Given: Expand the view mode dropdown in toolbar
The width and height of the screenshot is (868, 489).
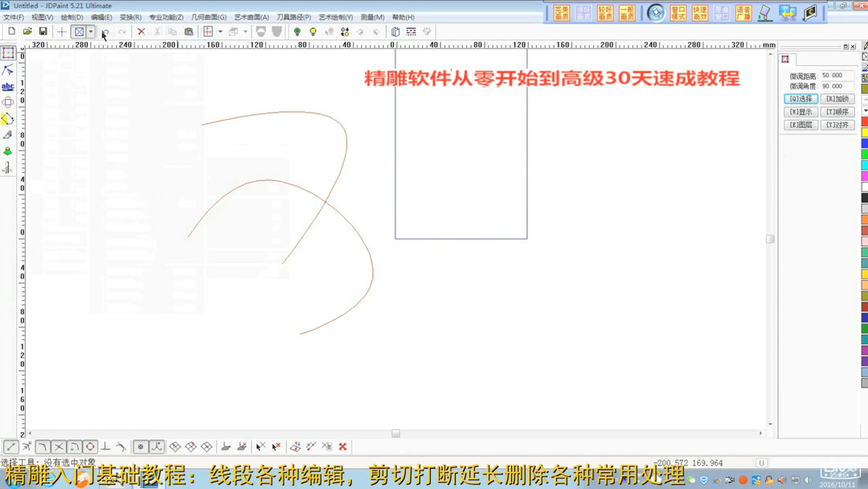Looking at the screenshot, I should (246, 31).
